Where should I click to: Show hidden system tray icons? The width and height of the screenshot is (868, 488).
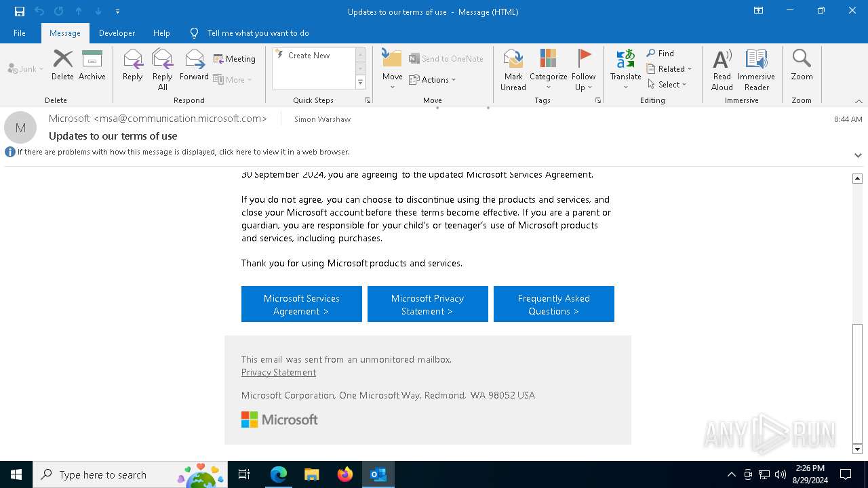[x=732, y=474]
